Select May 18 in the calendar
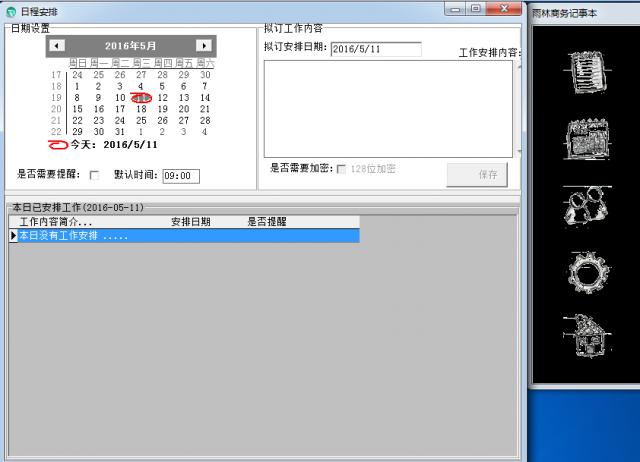 pos(141,109)
